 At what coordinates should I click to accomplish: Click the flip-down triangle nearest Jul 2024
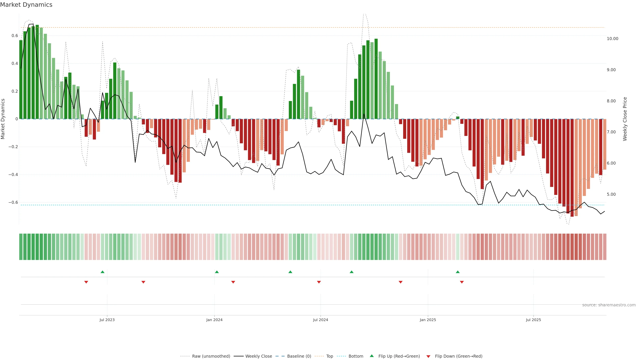pos(319,282)
